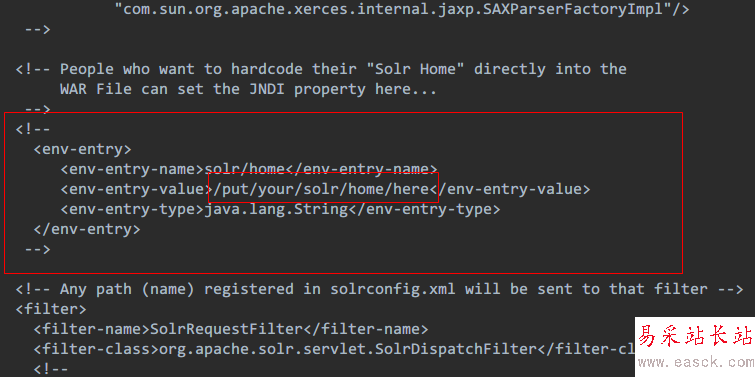Click the opening <env-entry-name> tag
The height and width of the screenshot is (377, 755).
132,169
